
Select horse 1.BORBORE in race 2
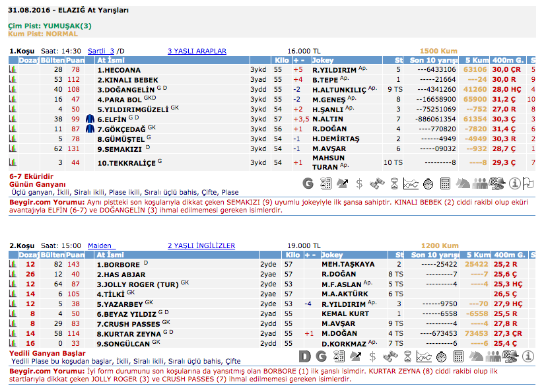pyautogui.click(x=118, y=264)
